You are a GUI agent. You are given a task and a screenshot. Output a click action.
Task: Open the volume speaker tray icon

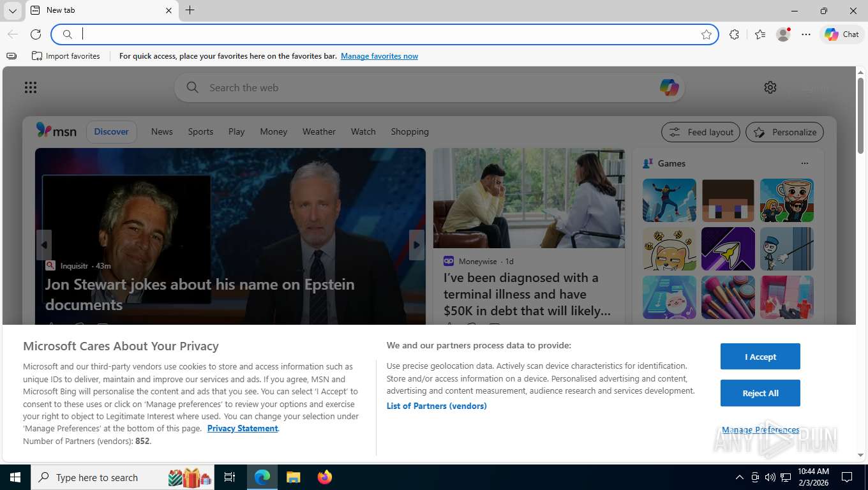770,477
